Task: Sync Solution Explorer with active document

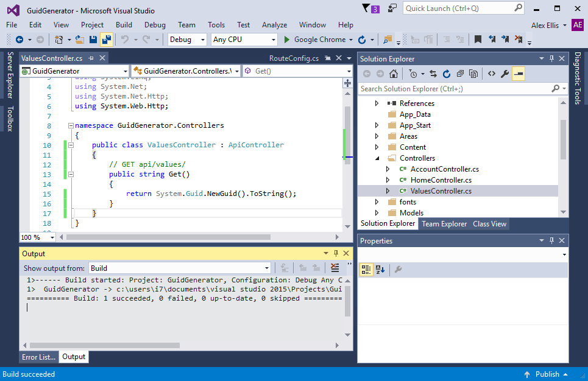Action: 433,73
